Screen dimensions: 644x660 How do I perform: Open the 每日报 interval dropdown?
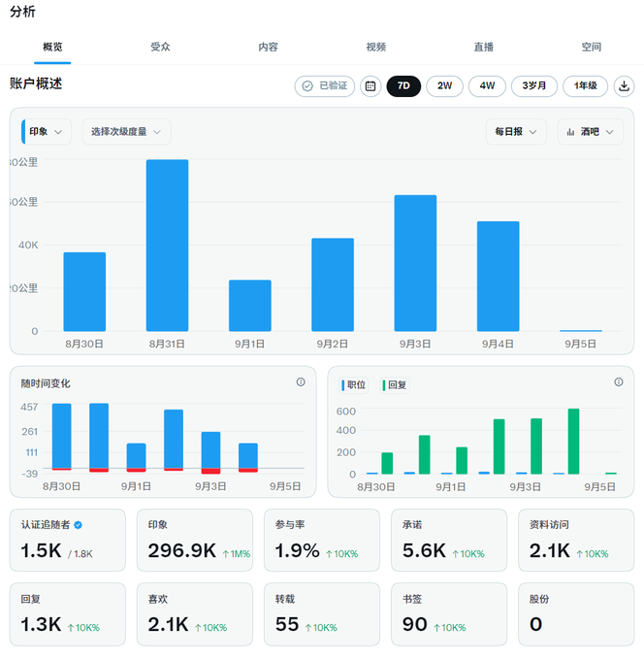click(516, 132)
